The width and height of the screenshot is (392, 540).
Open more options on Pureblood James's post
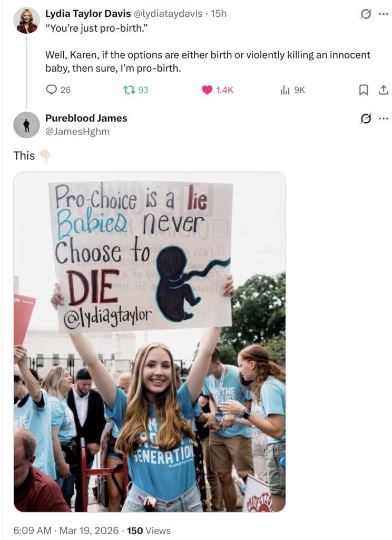pyautogui.click(x=383, y=118)
